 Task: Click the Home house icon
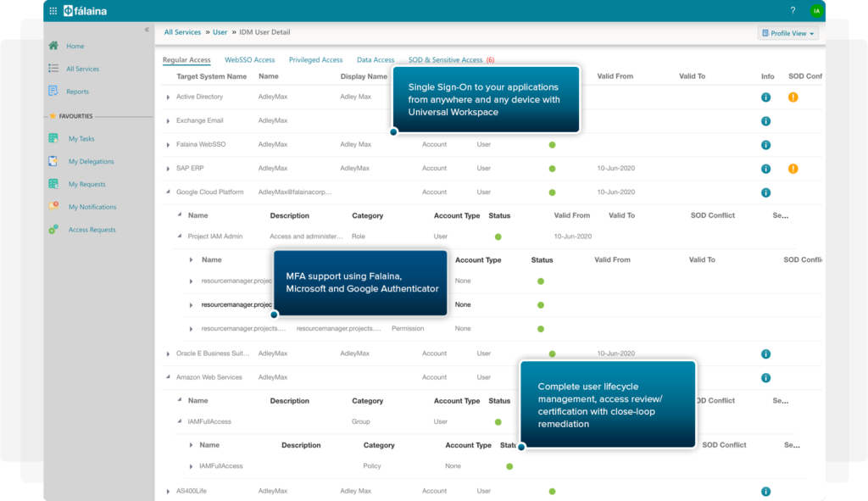tap(53, 46)
